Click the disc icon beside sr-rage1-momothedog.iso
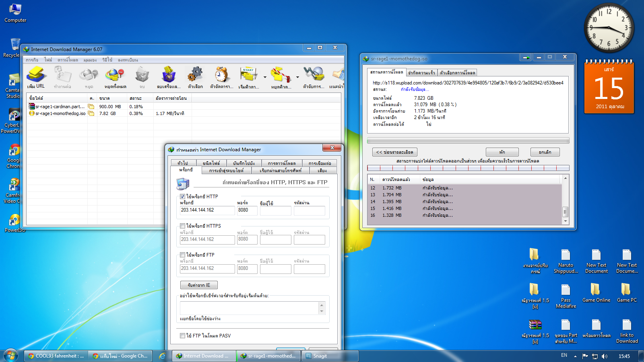The image size is (644, 362). tap(32, 113)
